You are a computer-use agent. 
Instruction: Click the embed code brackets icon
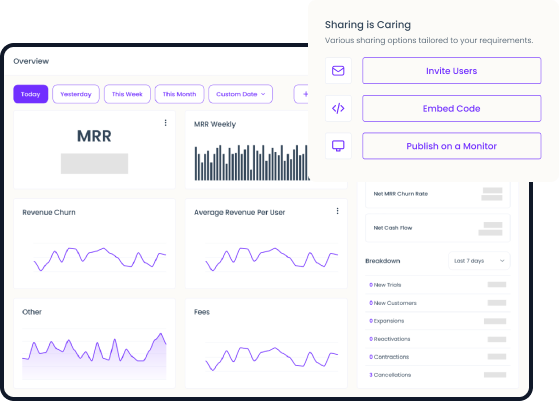coord(338,108)
